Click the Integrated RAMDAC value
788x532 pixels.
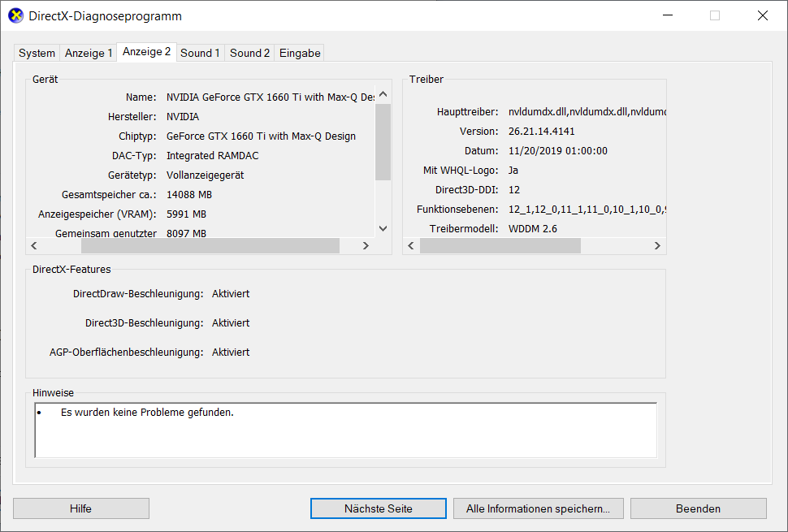(x=213, y=156)
